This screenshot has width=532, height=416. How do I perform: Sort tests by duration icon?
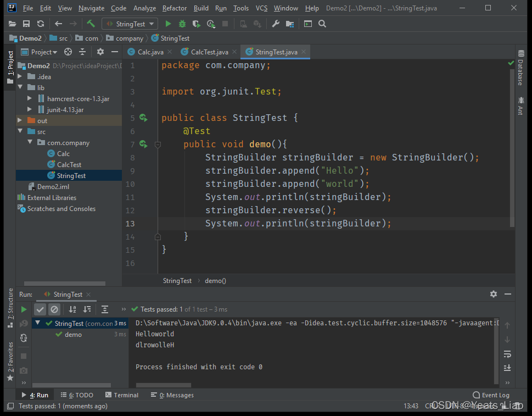tap(87, 309)
